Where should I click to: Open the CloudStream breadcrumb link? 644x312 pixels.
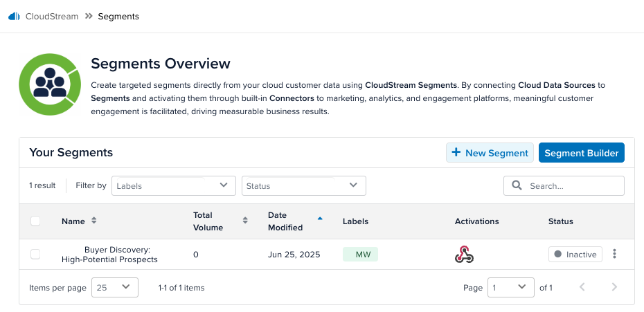52,17
